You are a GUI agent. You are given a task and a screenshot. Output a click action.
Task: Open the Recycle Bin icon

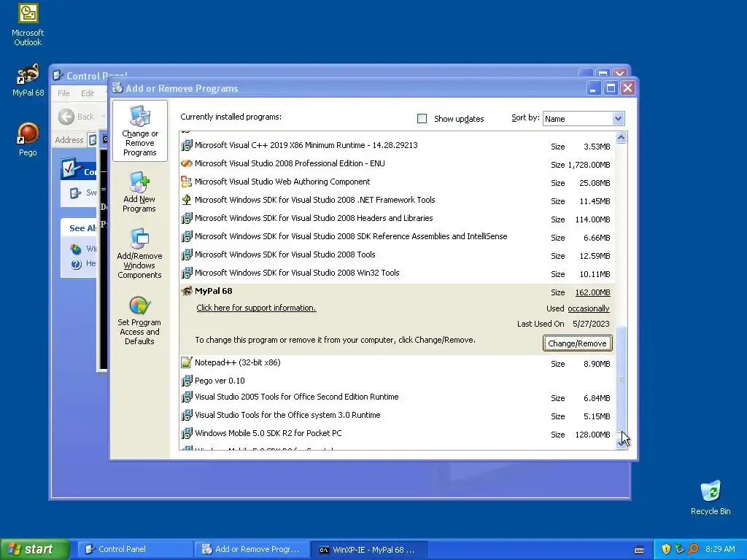[711, 497]
